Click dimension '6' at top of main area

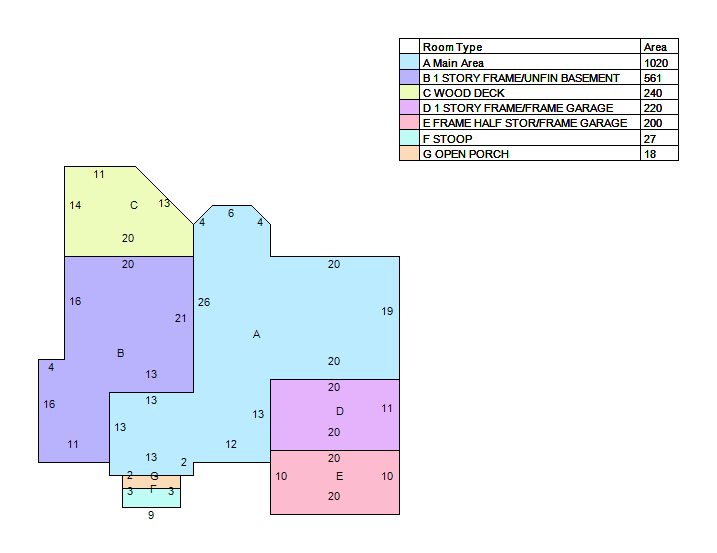231,213
